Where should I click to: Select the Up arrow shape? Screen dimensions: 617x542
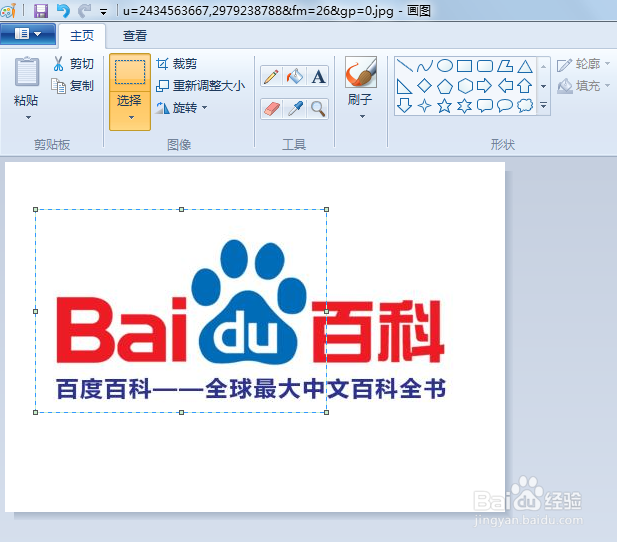click(525, 86)
